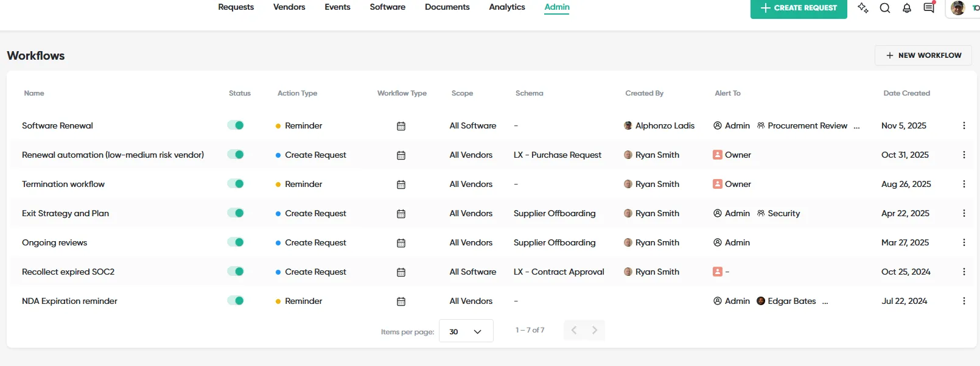Open the Software tab
Screen dimensions: 980x366
pos(387,7)
